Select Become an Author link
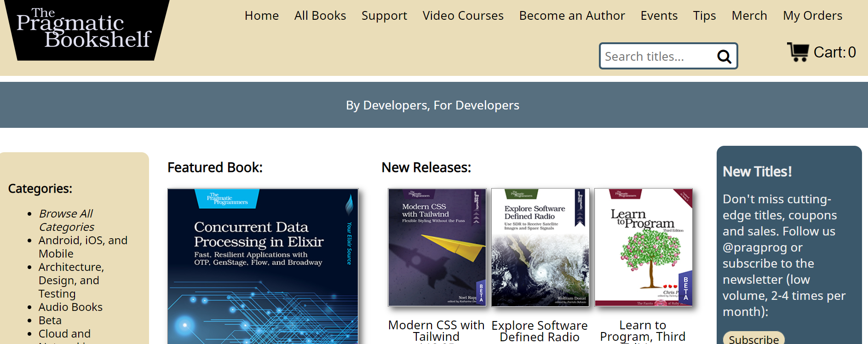 click(x=572, y=16)
